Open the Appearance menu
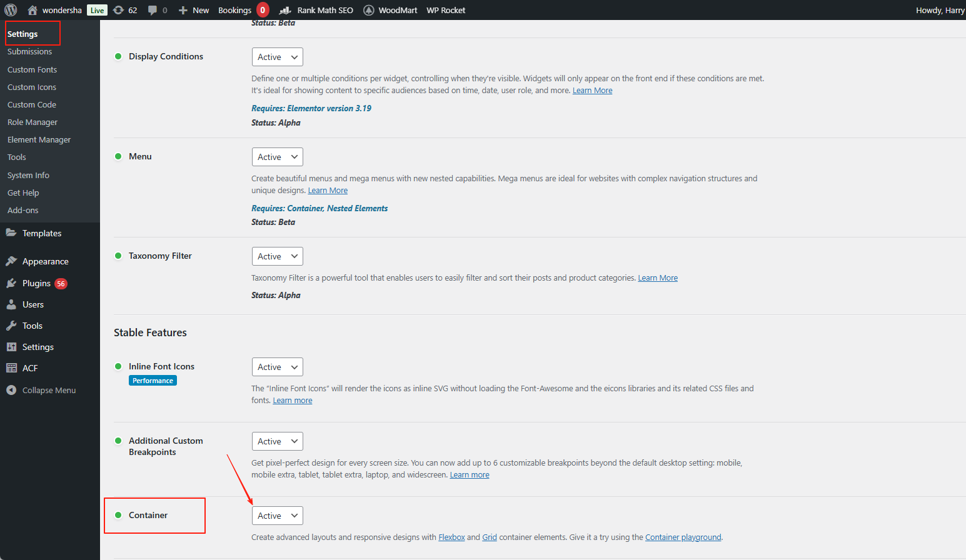 (x=45, y=261)
